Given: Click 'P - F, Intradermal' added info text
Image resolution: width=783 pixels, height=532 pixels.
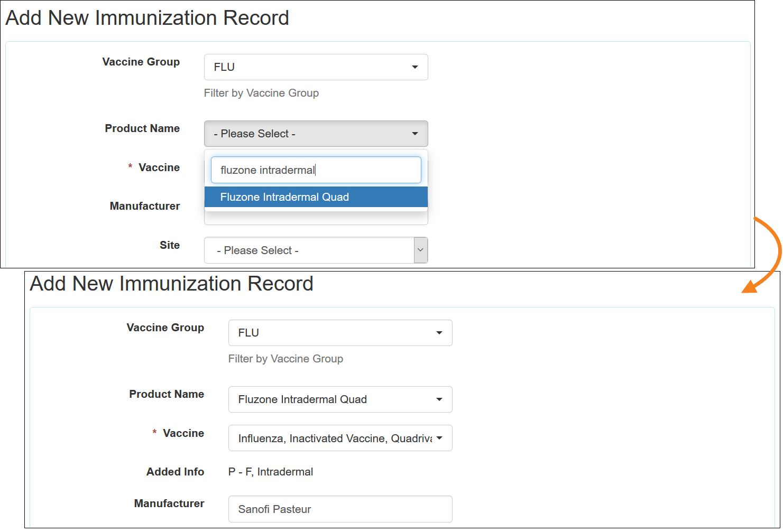Looking at the screenshot, I should 271,472.
